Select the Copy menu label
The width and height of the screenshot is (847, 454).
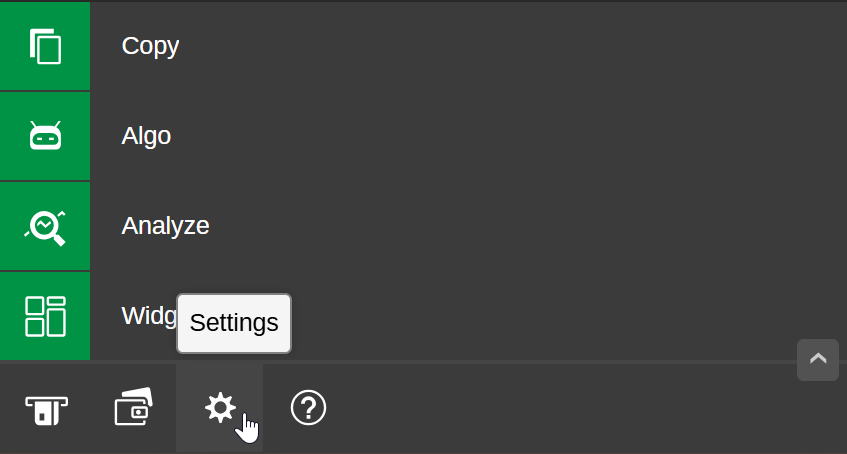coord(150,46)
